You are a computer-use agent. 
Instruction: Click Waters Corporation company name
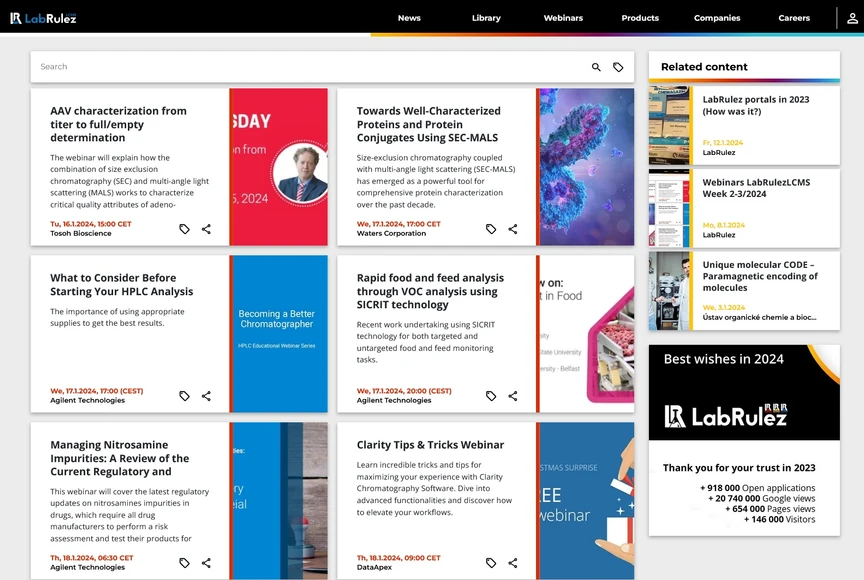[391, 234]
